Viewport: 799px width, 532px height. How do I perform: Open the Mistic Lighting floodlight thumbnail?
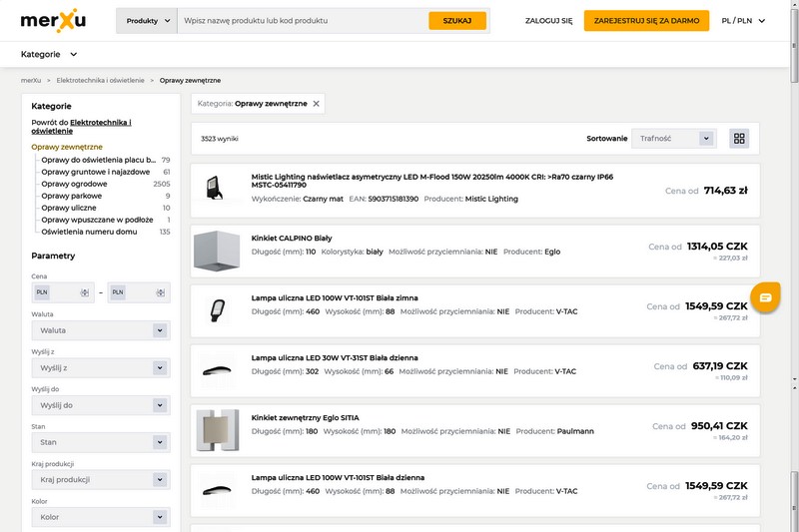(x=215, y=188)
